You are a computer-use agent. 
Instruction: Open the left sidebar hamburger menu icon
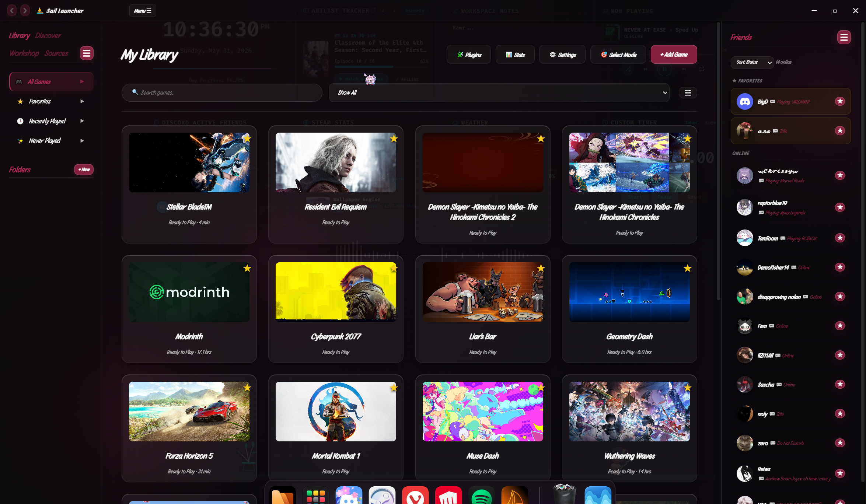[x=87, y=53]
